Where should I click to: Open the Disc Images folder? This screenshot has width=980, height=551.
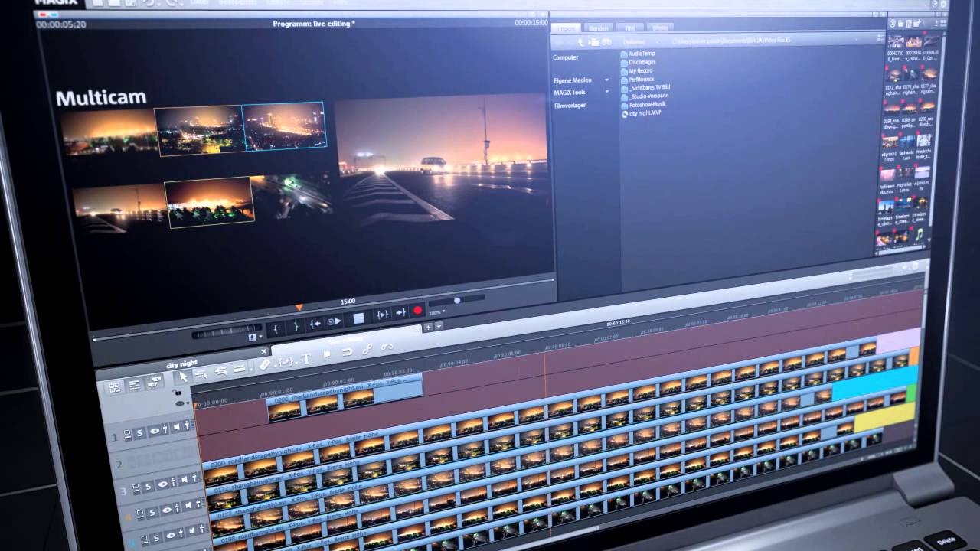tap(637, 62)
